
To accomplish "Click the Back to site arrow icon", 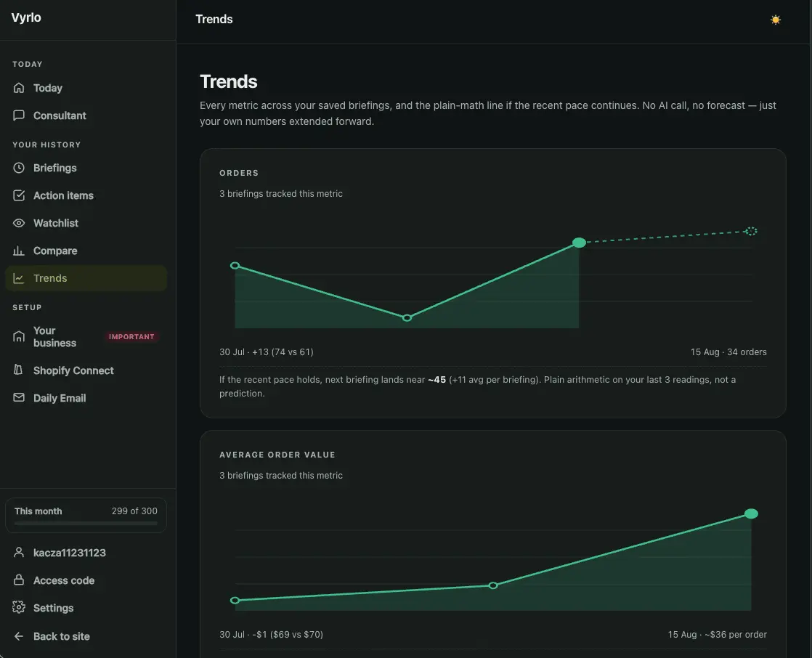I will click(19, 636).
